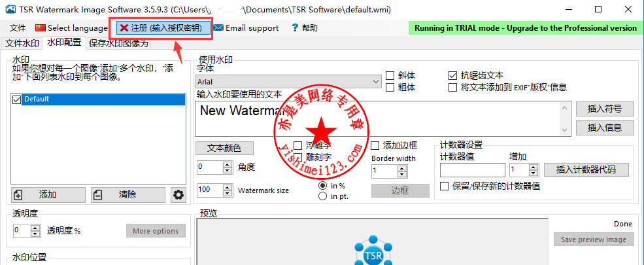Click the Watermark size value field
This screenshot has width=644, height=265.
pos(210,190)
